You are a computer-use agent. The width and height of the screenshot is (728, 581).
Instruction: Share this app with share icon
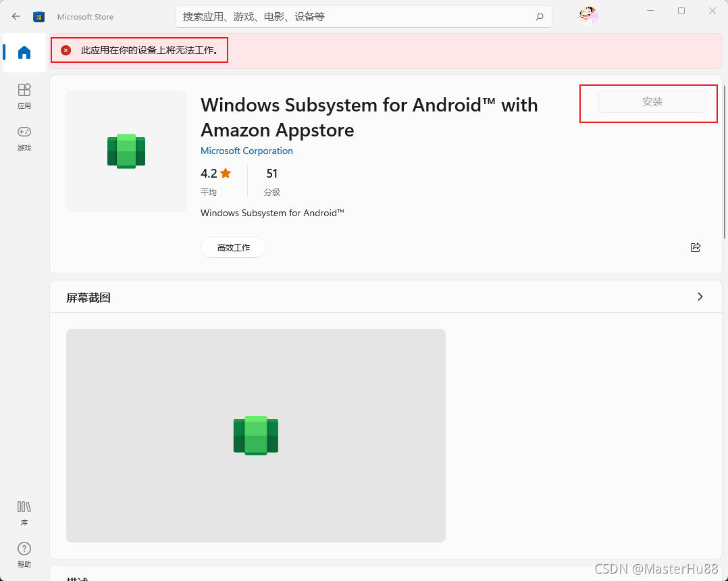point(696,247)
